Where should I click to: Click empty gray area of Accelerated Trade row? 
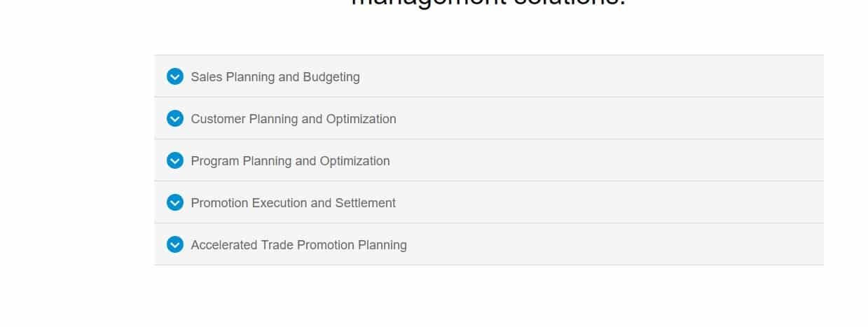click(x=616, y=244)
